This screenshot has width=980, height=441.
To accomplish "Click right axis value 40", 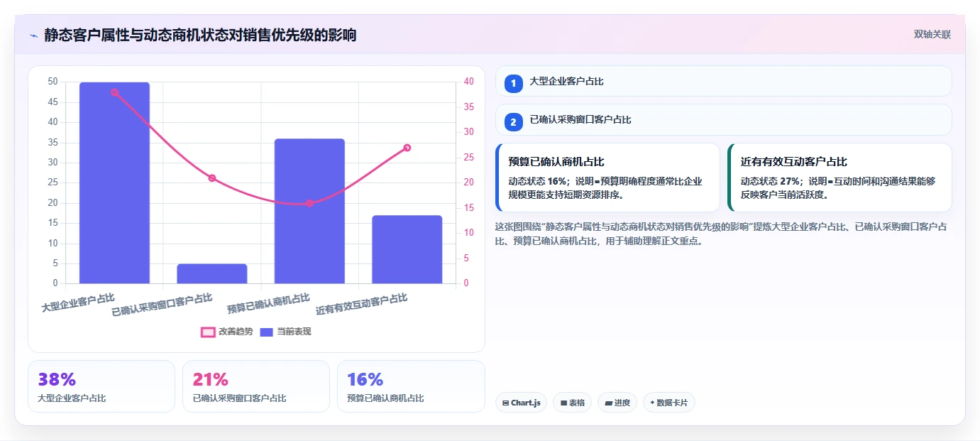I will (x=469, y=82).
